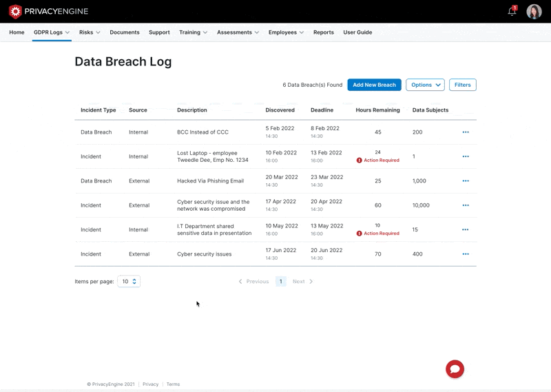Click the 20 Jun 2022 deadline cell
The height and width of the screenshot is (392, 551).
pyautogui.click(x=326, y=254)
